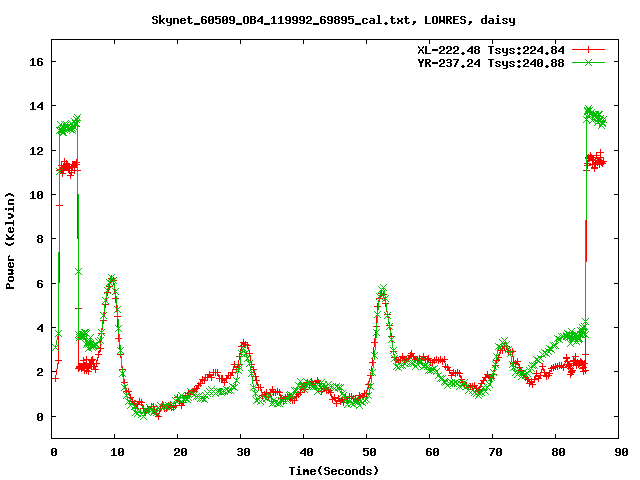Click x-axis tick label 40

pyautogui.click(x=306, y=452)
